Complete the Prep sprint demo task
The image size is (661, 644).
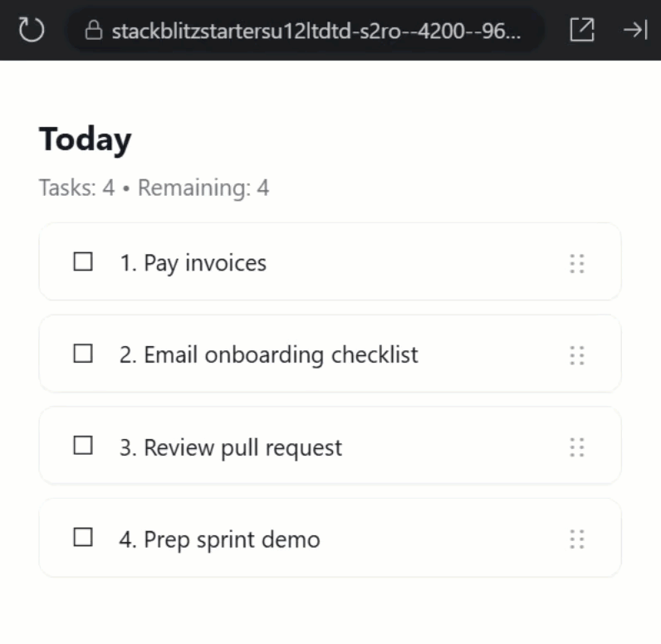point(83,539)
